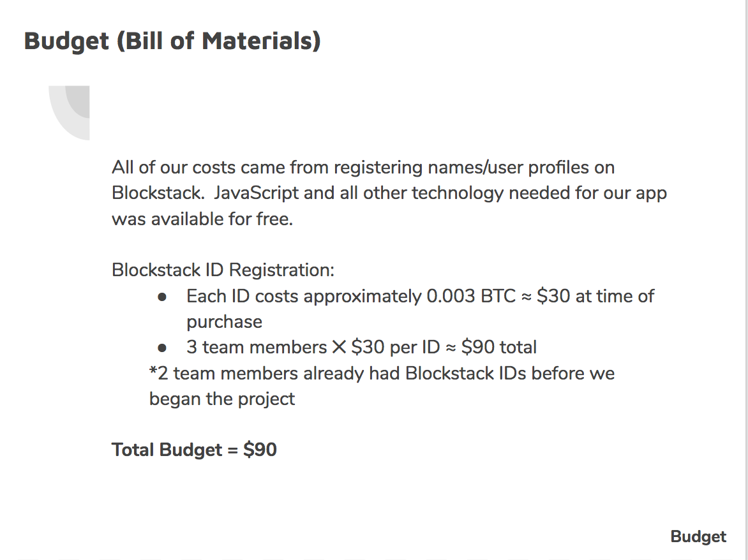Click the gray quotation mark graphic
748x560 pixels.
[x=70, y=112]
